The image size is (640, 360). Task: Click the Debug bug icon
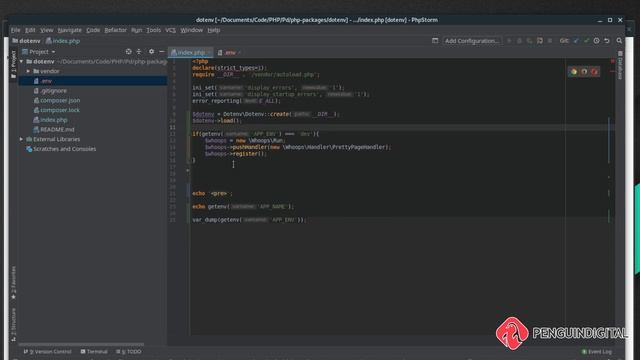pyautogui.click(x=519, y=41)
